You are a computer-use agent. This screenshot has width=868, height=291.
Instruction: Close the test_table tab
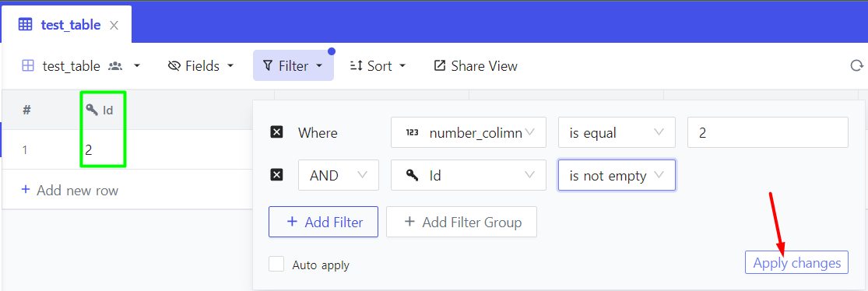pyautogui.click(x=114, y=25)
